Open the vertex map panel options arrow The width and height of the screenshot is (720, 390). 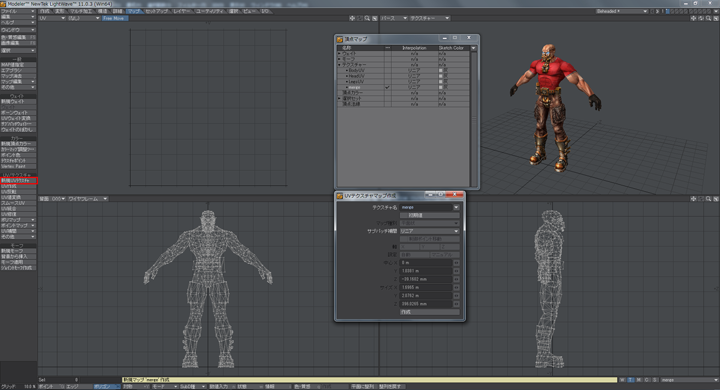473,48
